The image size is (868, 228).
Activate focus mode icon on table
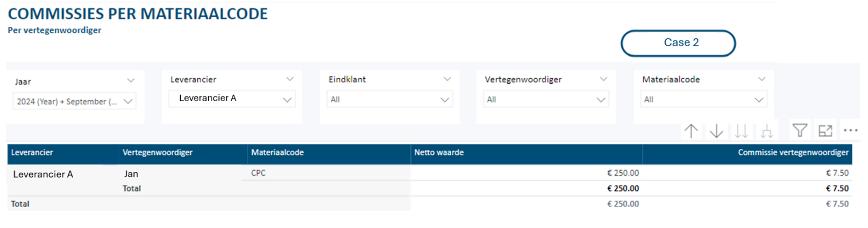point(826,130)
